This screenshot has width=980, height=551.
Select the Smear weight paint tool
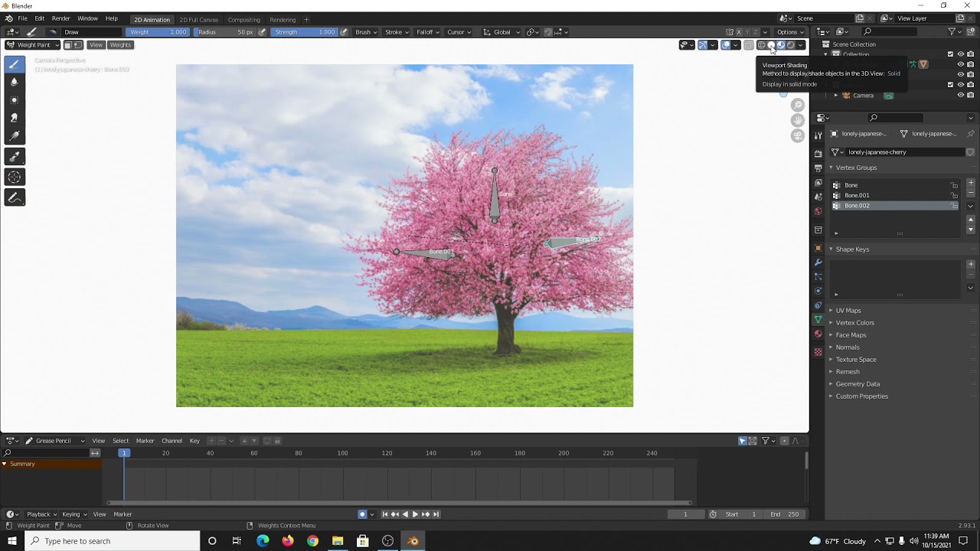[15, 118]
